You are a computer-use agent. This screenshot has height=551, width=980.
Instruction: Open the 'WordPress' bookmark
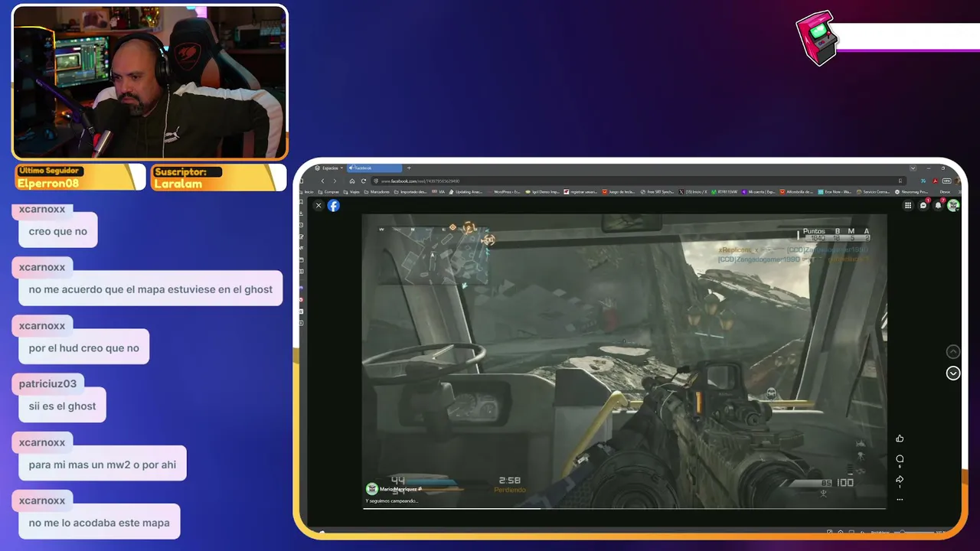click(505, 192)
